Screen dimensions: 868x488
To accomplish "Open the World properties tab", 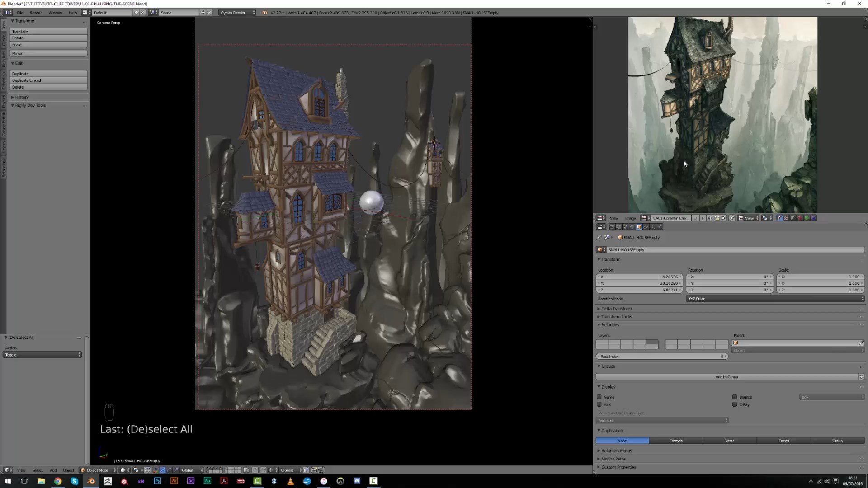I will click(x=632, y=227).
